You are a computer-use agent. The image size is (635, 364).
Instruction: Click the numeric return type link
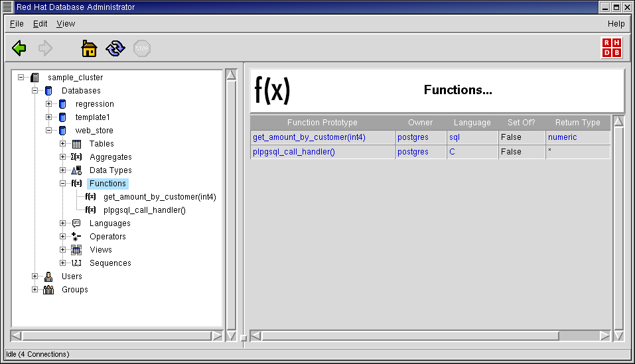562,137
